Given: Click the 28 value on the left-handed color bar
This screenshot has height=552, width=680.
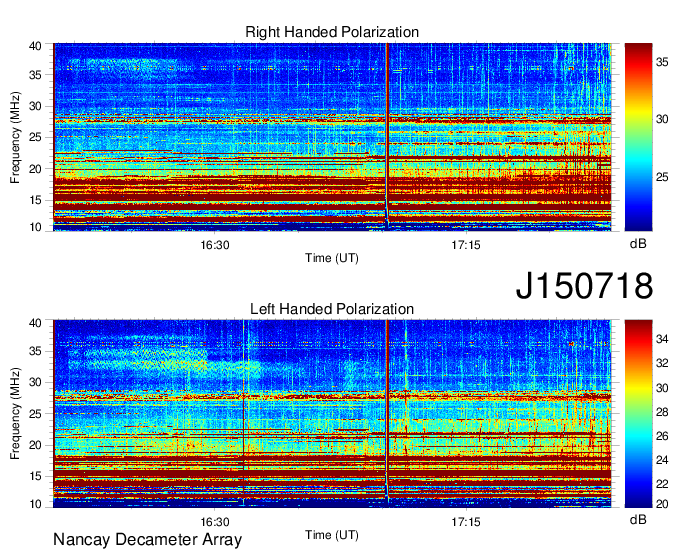Looking at the screenshot, I should coord(662,412).
